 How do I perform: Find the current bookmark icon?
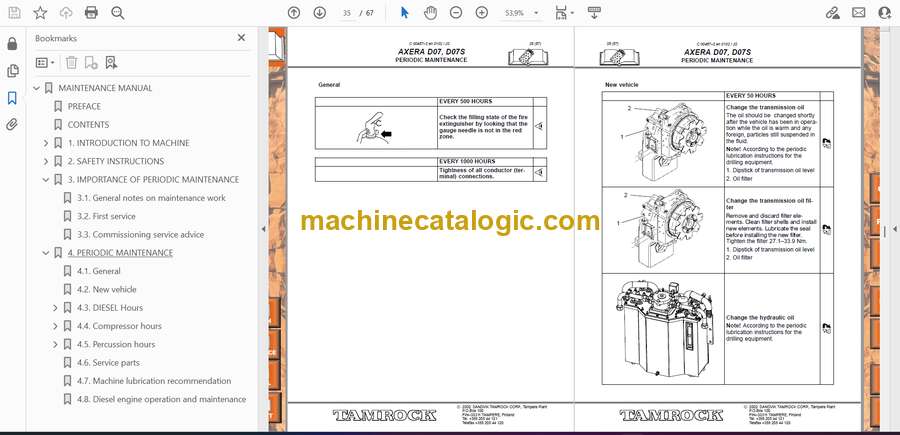111,63
